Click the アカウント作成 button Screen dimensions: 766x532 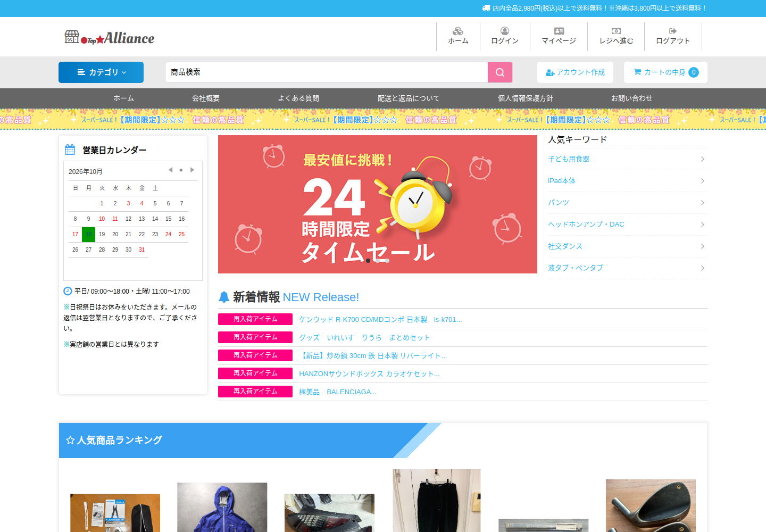click(x=575, y=72)
